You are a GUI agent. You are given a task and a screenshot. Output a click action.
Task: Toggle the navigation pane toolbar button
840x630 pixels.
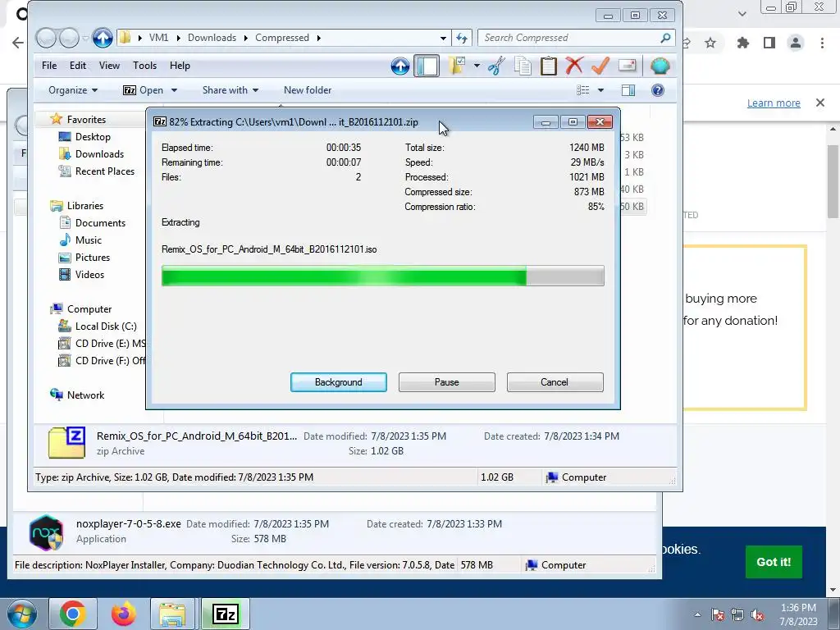point(427,66)
